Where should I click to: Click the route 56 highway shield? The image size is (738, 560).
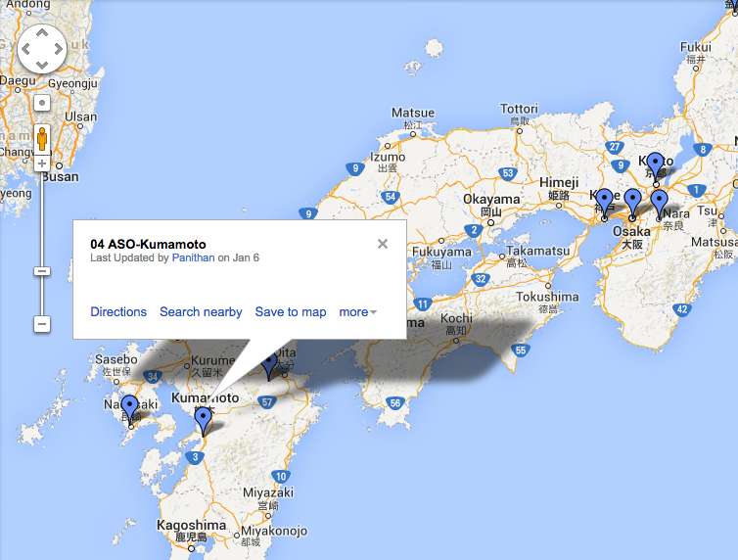click(x=394, y=403)
